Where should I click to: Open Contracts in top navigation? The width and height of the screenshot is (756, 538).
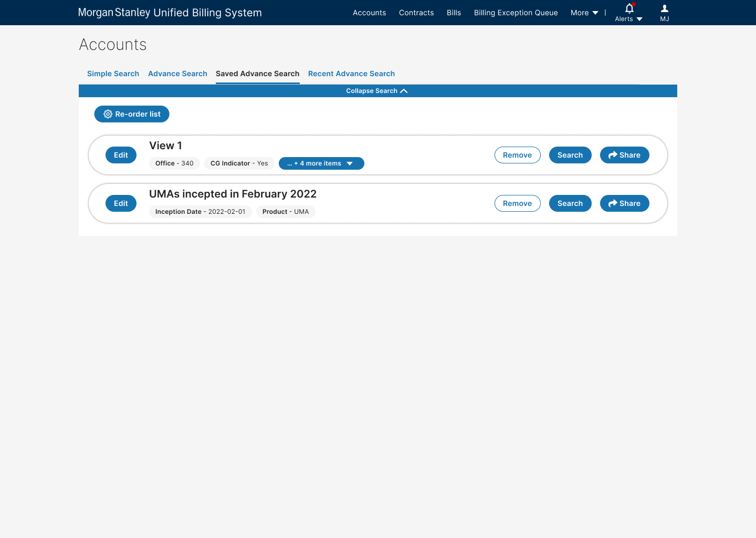click(x=416, y=13)
